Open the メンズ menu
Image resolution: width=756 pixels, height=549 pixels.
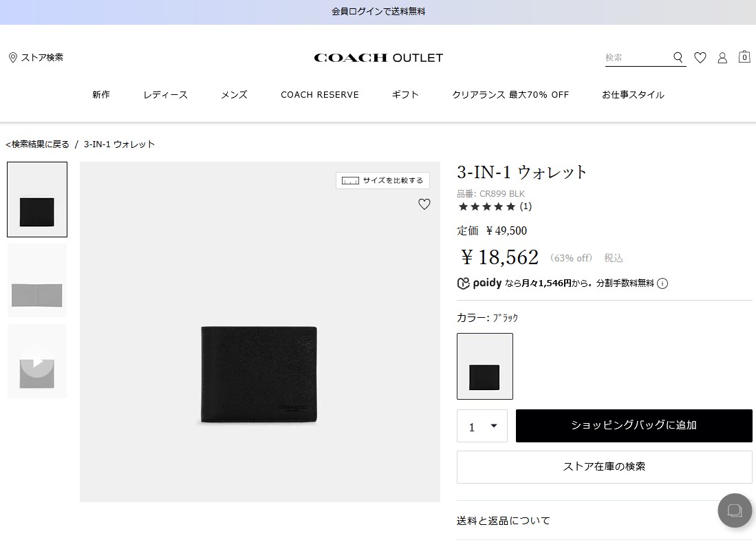click(235, 94)
